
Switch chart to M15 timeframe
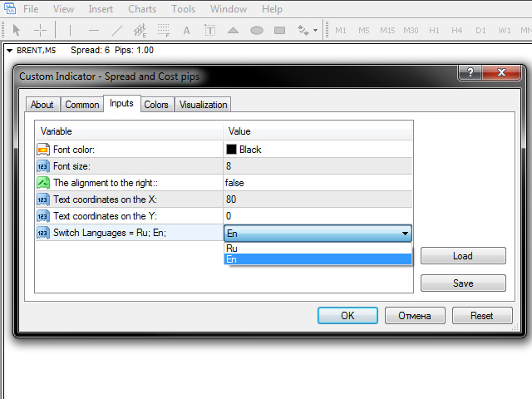point(387,31)
